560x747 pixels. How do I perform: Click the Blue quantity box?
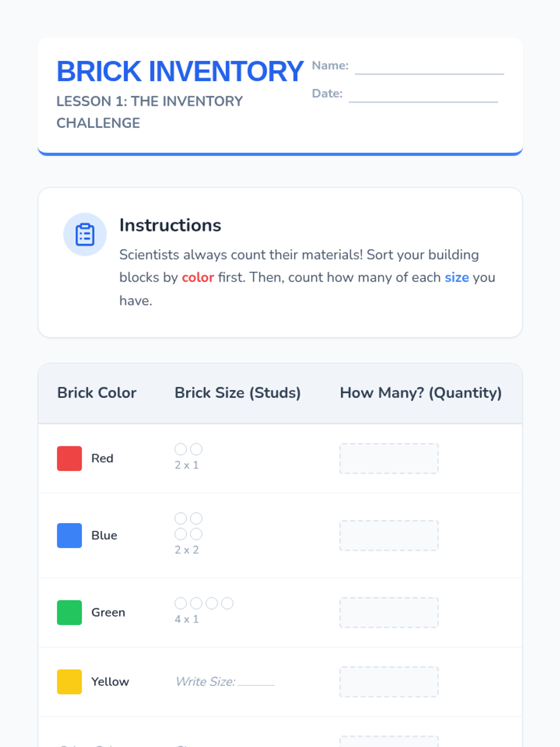coord(389,536)
